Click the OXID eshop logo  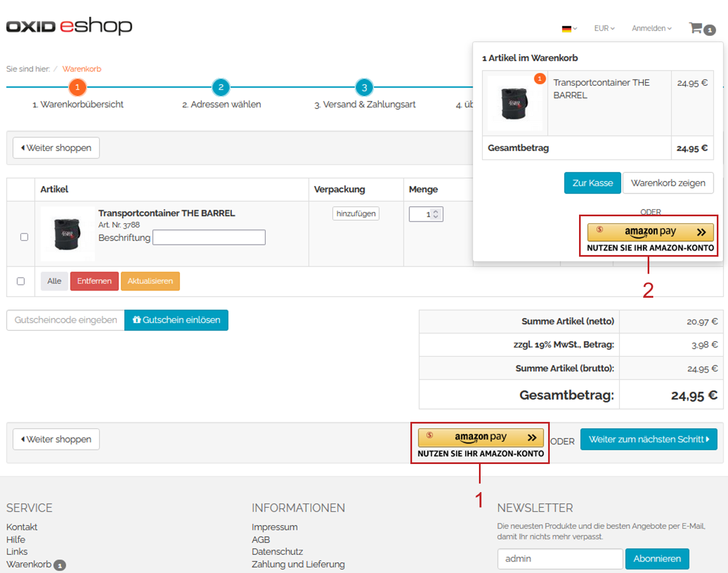(69, 26)
